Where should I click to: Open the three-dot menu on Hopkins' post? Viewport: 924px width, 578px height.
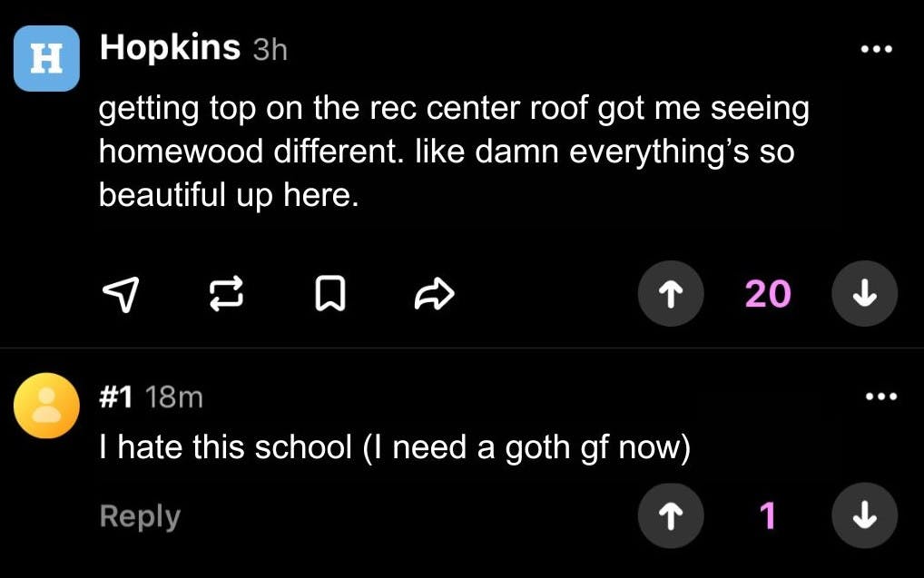[x=876, y=49]
